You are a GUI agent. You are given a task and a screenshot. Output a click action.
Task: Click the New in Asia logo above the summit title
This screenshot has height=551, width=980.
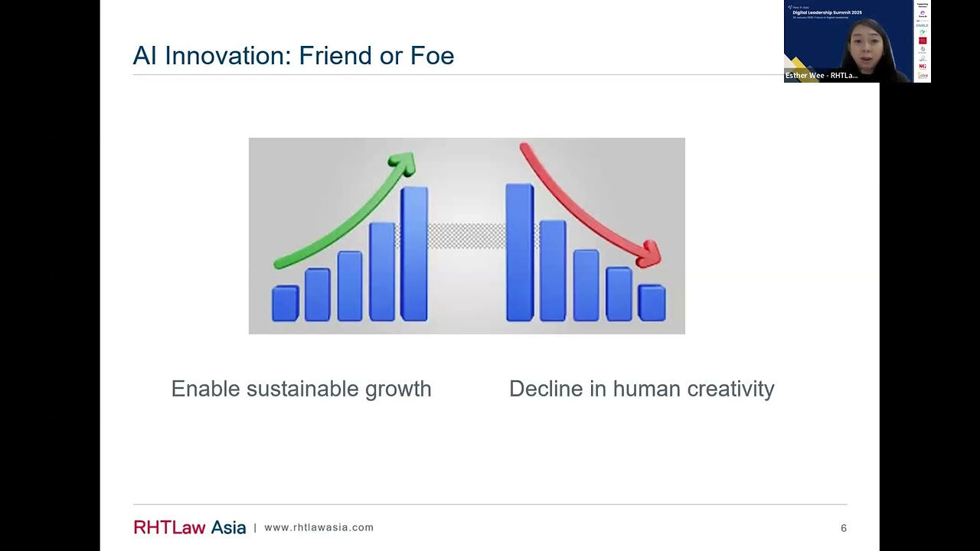(x=799, y=7)
